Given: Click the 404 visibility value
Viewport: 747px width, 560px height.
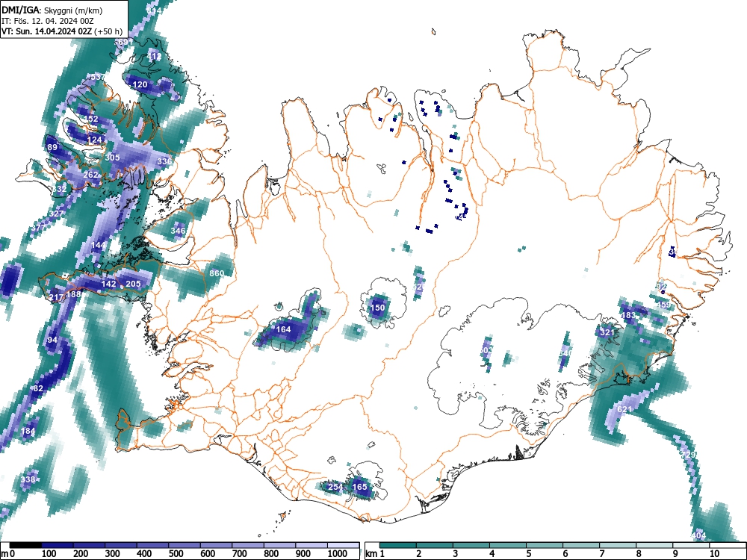Looking at the screenshot, I should (x=698, y=535).
